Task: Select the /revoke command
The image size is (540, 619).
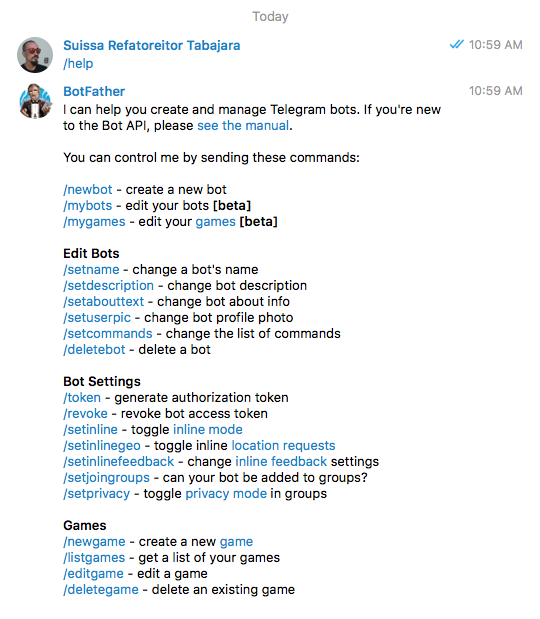Action: click(x=85, y=413)
